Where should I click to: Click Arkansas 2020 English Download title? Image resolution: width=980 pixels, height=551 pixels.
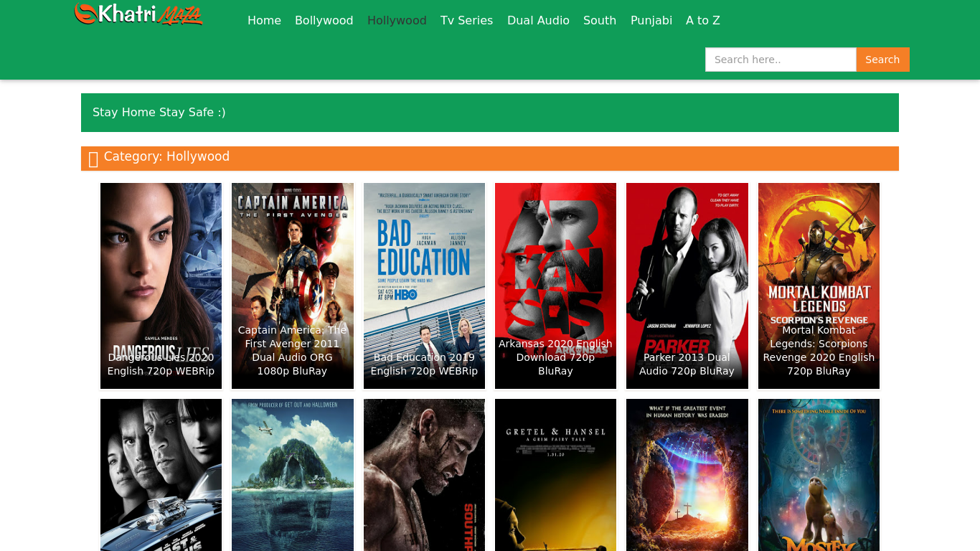pos(555,357)
